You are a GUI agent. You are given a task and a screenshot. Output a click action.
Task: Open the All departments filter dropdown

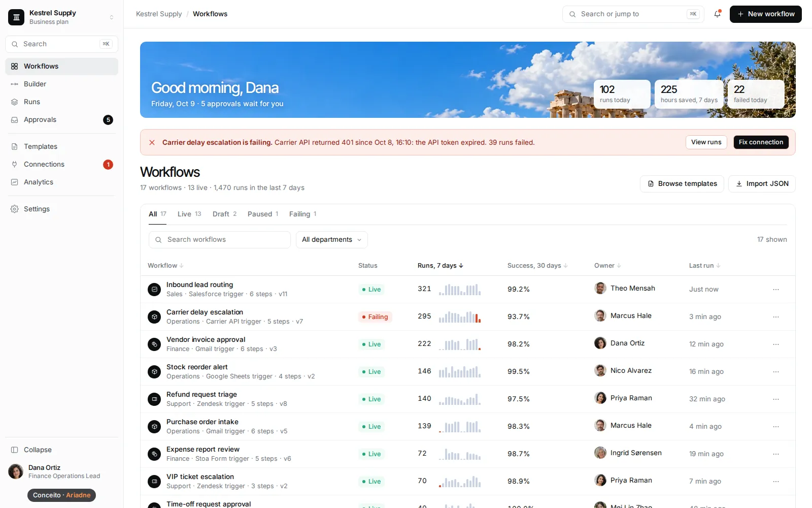(332, 240)
